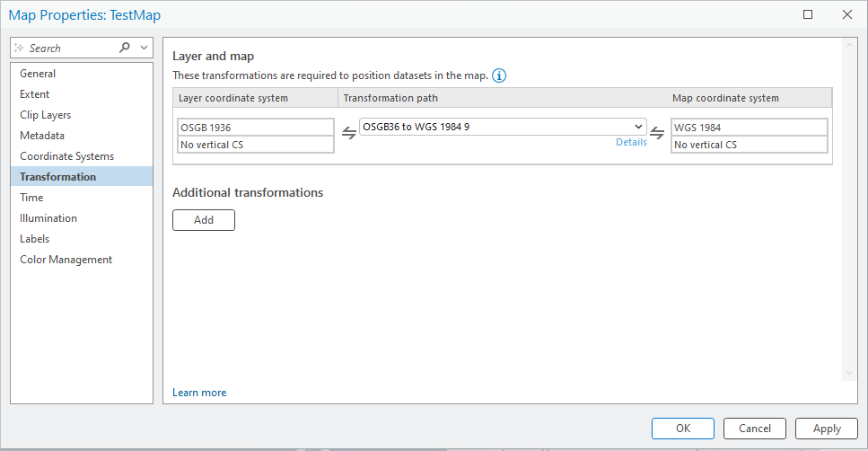This screenshot has height=451, width=868.
Task: Open the Metadata page
Action: coord(42,136)
